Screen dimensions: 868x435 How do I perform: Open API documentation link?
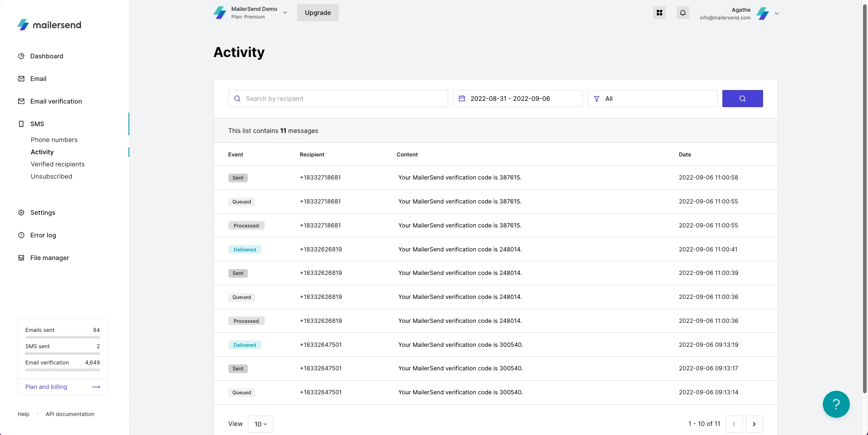click(x=70, y=414)
